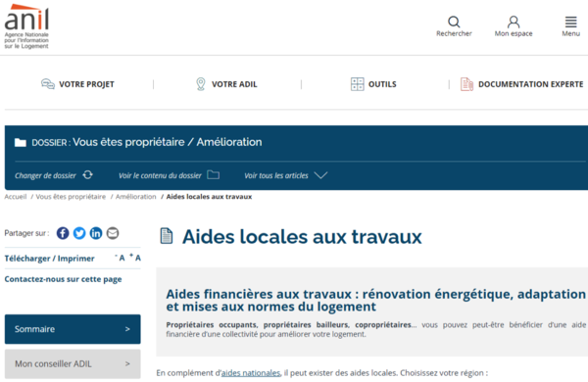Viewport: 588px width, 382px height.
Task: Open the VOTRE PROJET menu
Action: [x=86, y=84]
